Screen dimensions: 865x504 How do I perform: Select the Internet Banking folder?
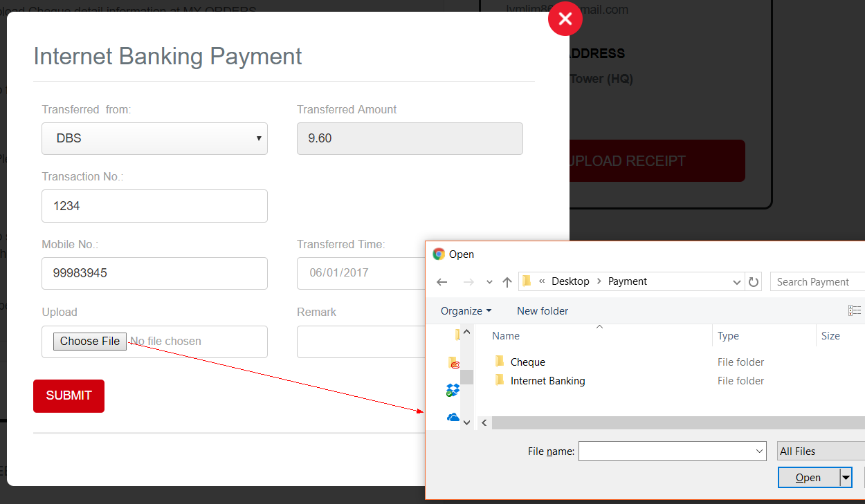pyautogui.click(x=547, y=381)
